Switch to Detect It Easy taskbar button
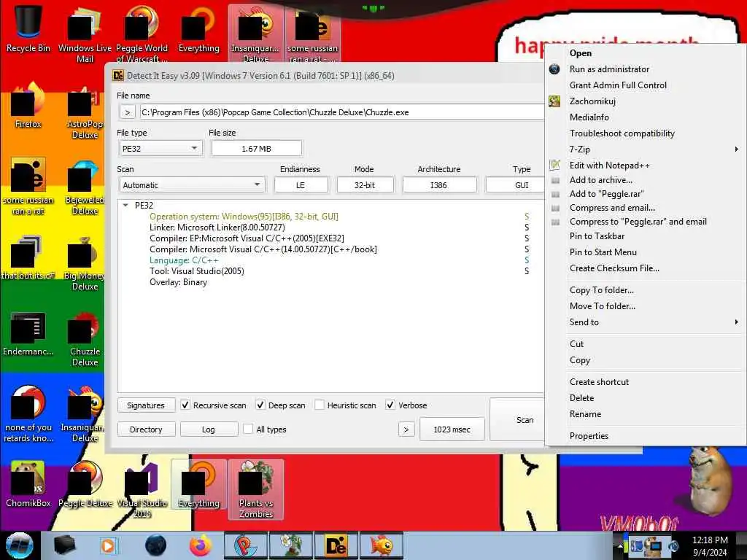 click(x=336, y=545)
